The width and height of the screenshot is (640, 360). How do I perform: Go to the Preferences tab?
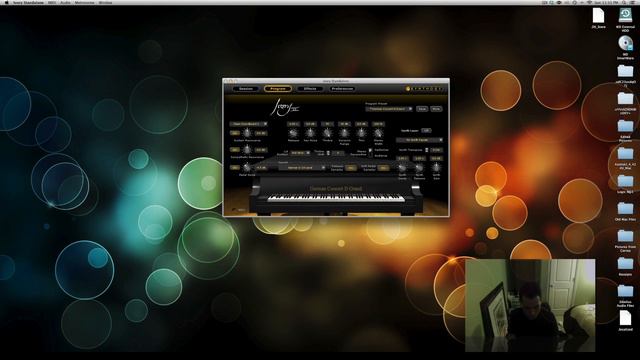(342, 89)
